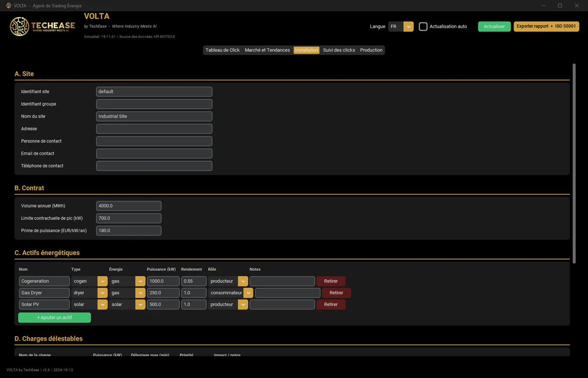Image resolution: width=588 pixels, height=378 pixels.
Task: Click the Gas Dryer Puissance field 250.0
Action: [163, 293]
